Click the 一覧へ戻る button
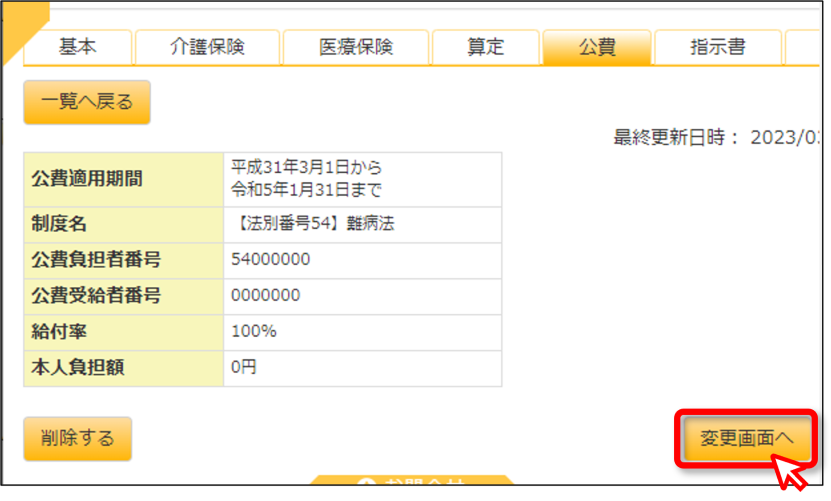This screenshot has height=501, width=831. (x=87, y=102)
